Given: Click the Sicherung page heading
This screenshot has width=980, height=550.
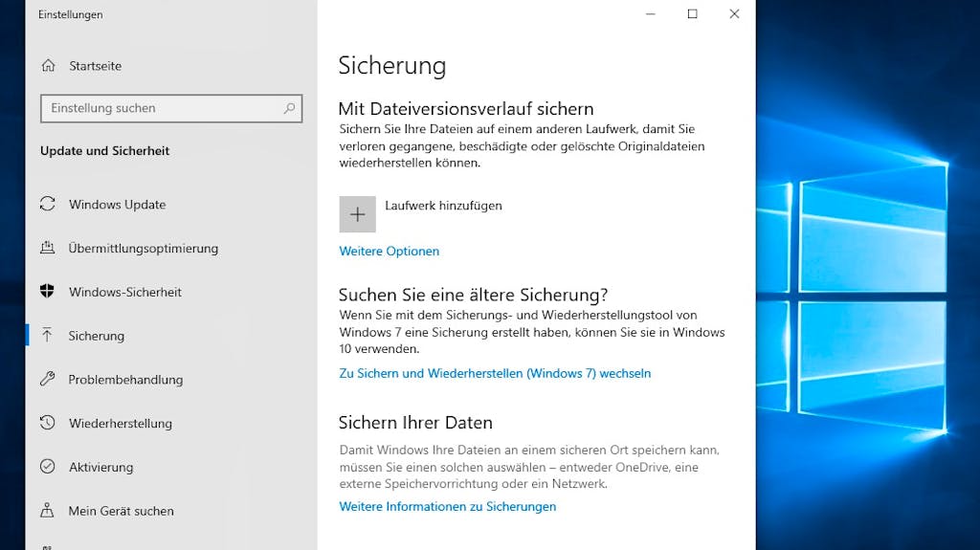Looking at the screenshot, I should pos(392,66).
